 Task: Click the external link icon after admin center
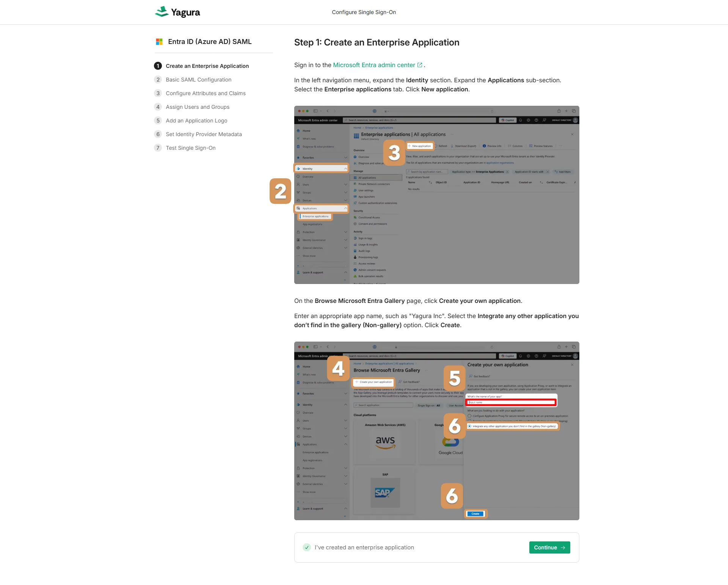420,65
